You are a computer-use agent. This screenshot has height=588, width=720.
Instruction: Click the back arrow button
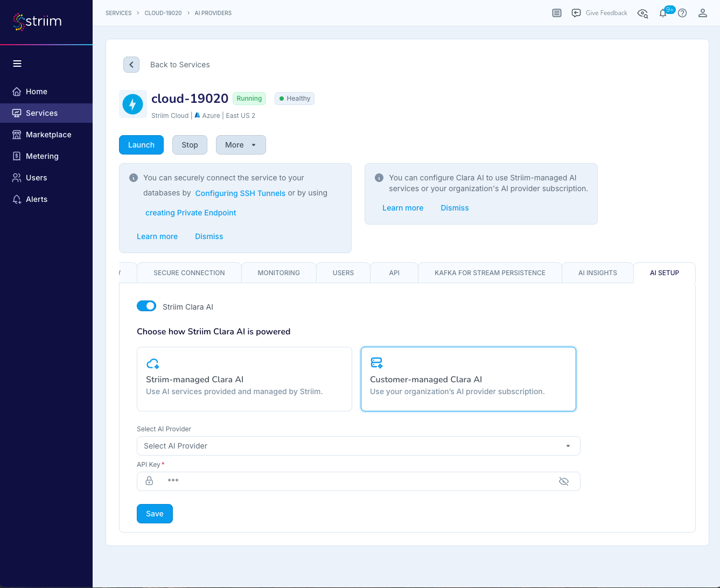131,65
